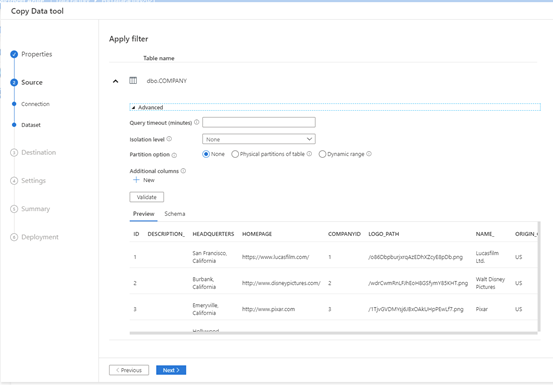Click info icon next to Query timeout

[196, 122]
